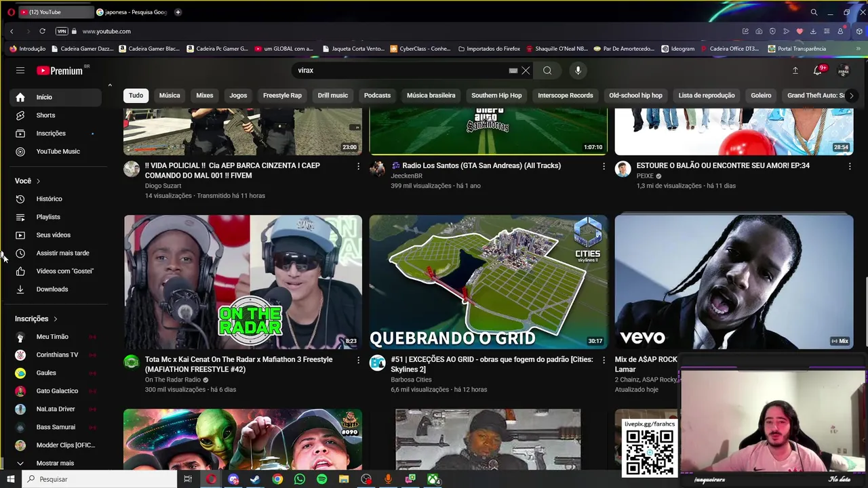Open the YouTube guide hamburger menu

(20, 70)
